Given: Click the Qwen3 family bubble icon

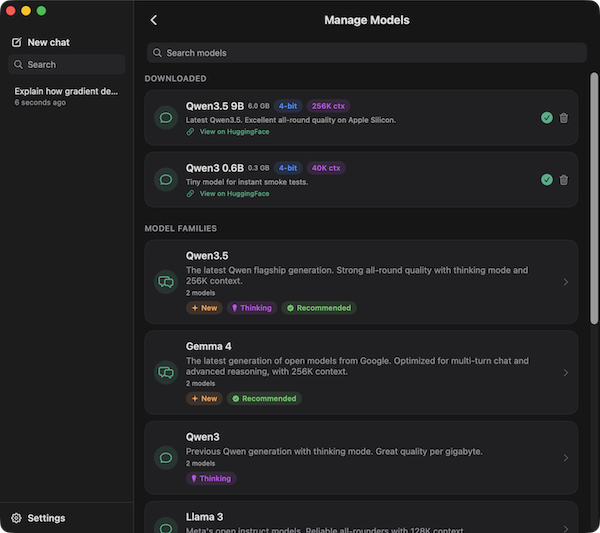Looking at the screenshot, I should 166,458.
